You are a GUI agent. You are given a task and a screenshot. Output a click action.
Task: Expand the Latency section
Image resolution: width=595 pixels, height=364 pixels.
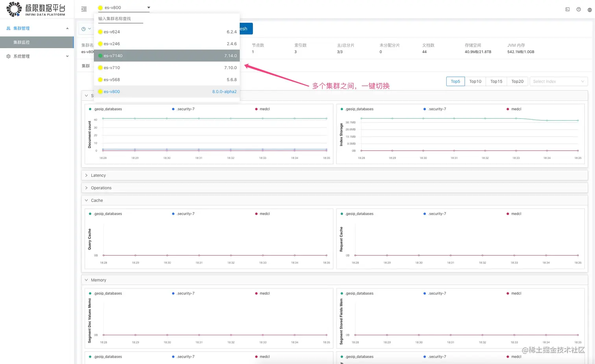point(334,175)
